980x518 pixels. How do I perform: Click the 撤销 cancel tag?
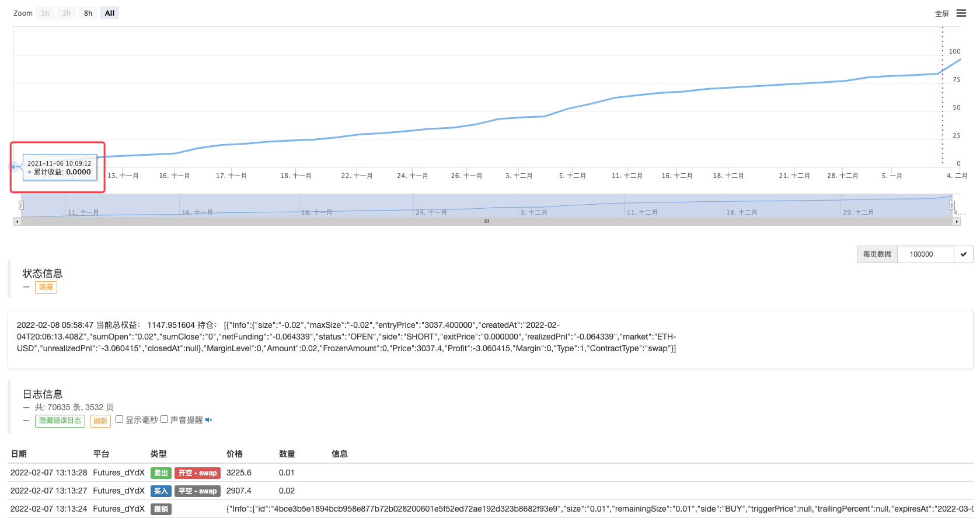tap(161, 509)
